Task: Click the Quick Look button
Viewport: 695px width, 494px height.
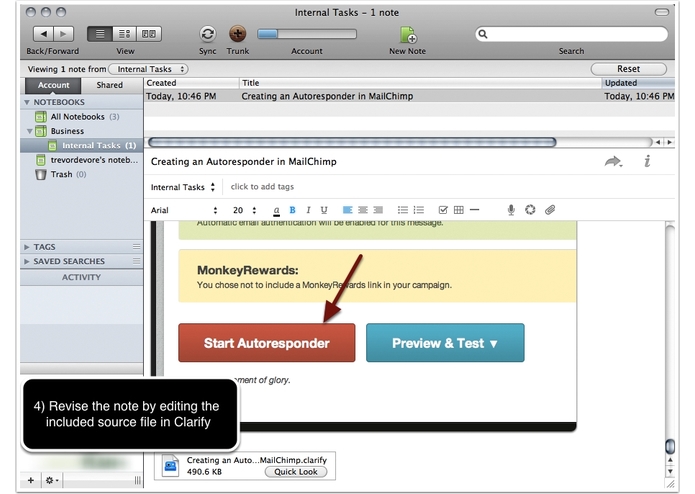Action: tap(296, 472)
